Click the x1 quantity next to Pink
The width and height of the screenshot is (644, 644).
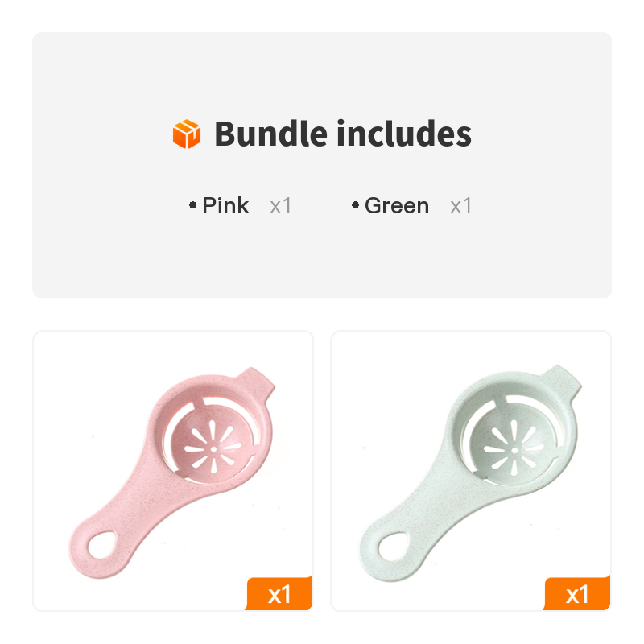(x=280, y=206)
